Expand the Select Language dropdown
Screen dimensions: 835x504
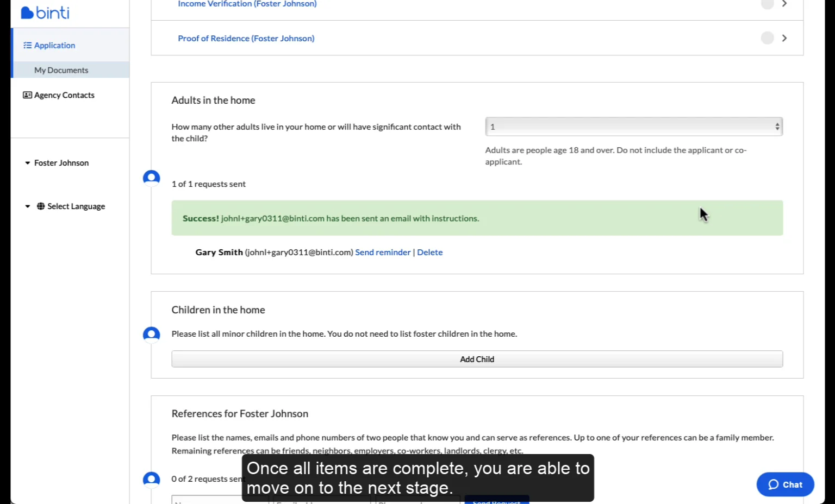pyautogui.click(x=65, y=206)
